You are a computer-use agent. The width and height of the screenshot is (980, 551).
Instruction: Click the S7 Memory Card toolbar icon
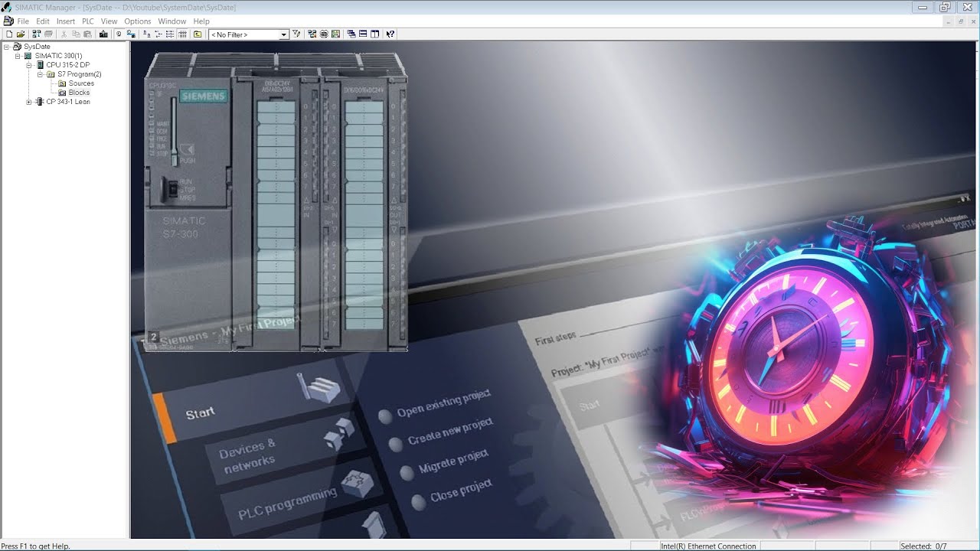tap(48, 34)
